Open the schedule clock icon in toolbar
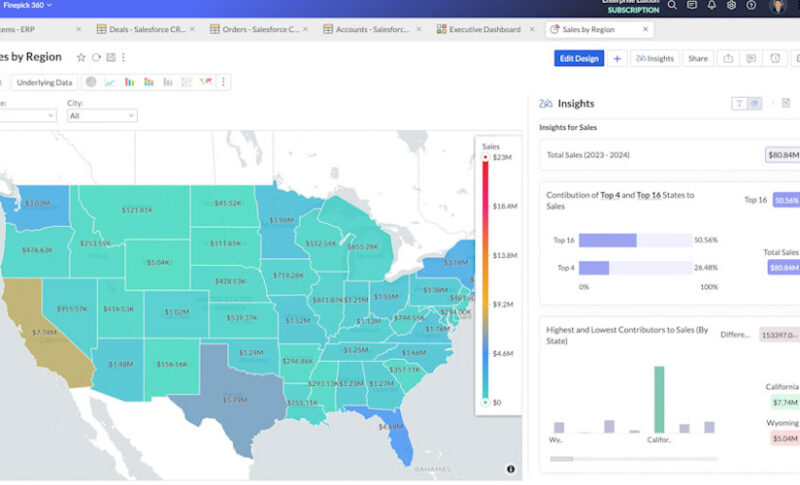 pos(775,58)
